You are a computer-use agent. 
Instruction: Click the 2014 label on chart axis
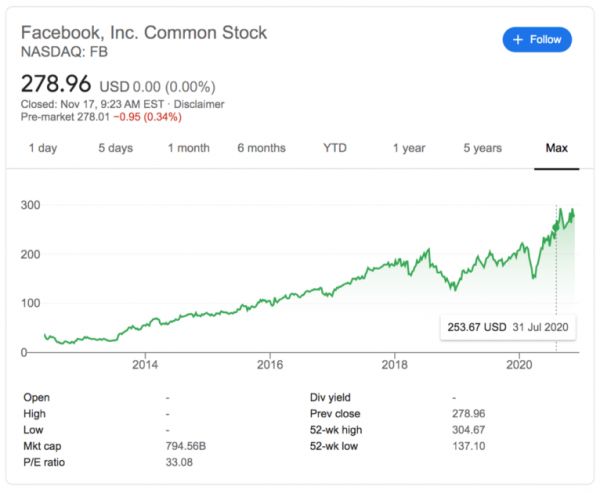coord(145,366)
